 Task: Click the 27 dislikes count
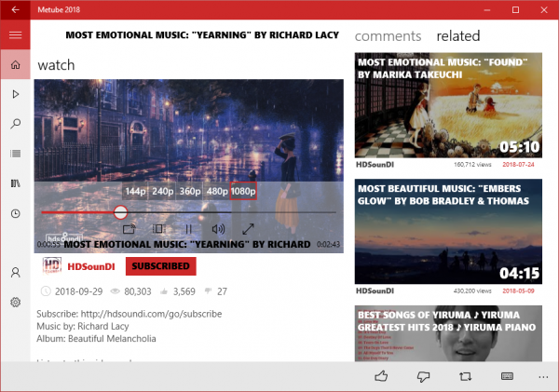click(222, 291)
